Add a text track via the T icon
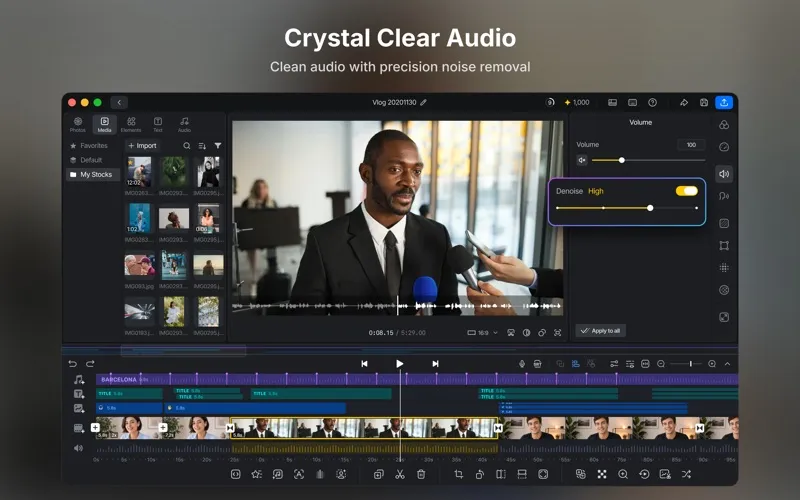The height and width of the screenshot is (500, 800). 79,394
